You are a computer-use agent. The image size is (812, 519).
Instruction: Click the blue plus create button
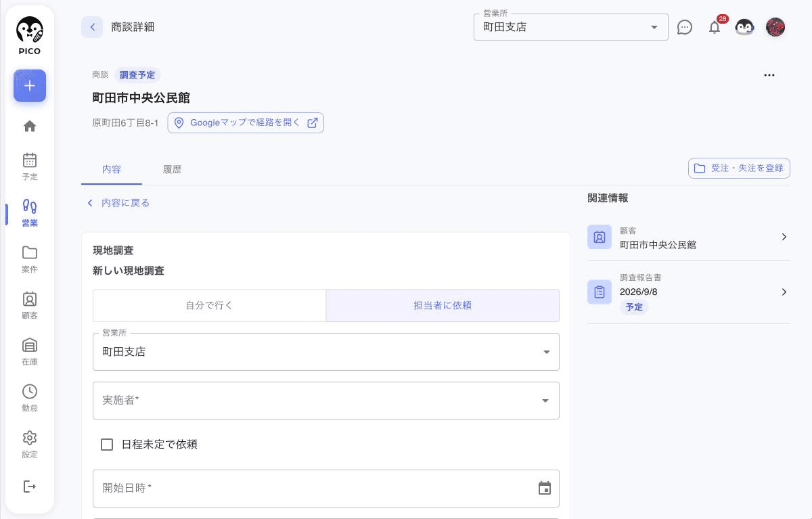click(x=30, y=86)
